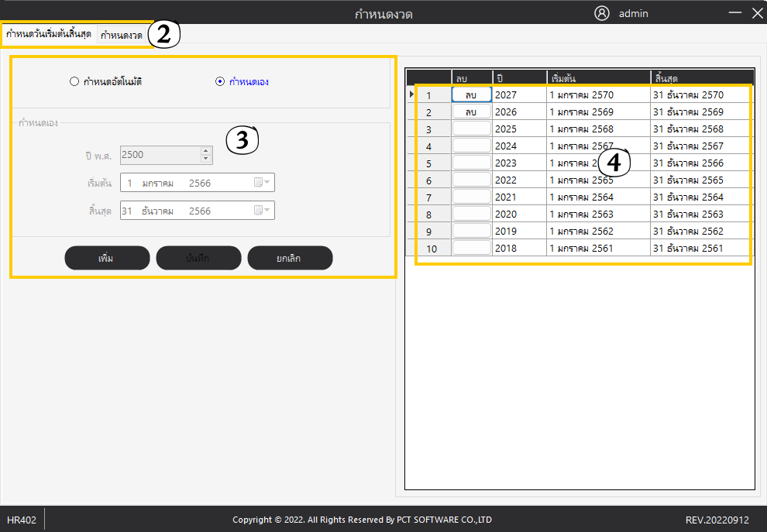Increase the ปี พ.ศ. year spinner
Screen dimensions: 767x532
point(205,151)
